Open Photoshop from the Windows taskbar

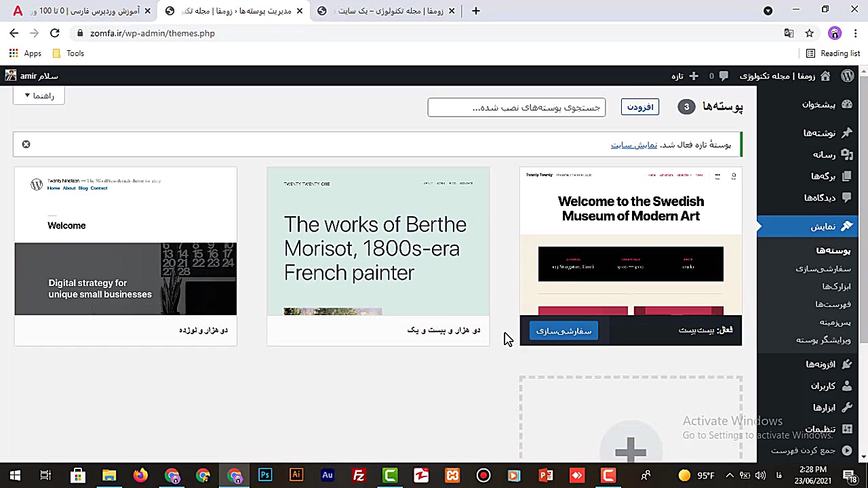click(x=264, y=475)
